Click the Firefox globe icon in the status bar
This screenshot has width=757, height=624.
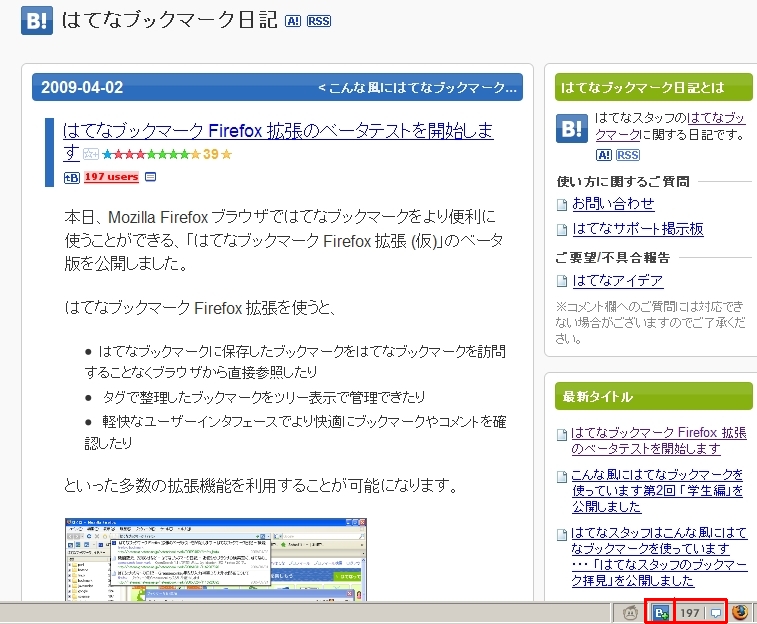click(739, 612)
